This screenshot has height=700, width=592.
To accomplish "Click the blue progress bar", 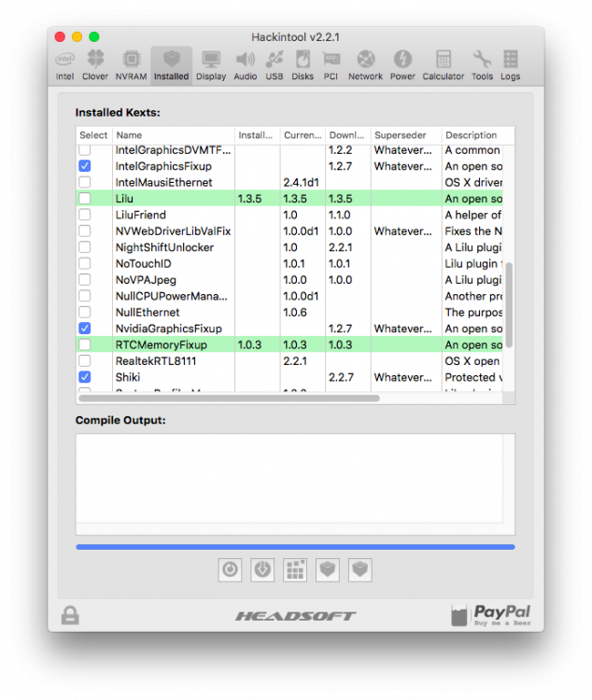I will coord(295,547).
